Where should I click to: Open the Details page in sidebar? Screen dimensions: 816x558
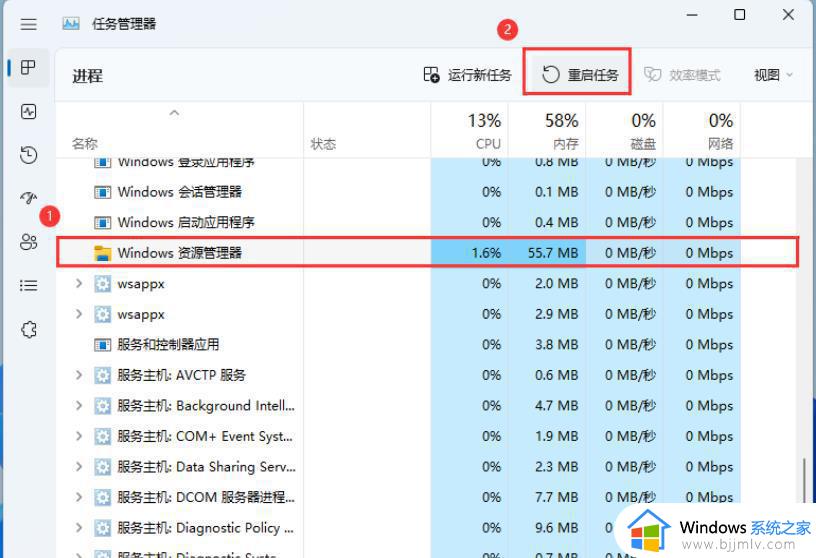pyautogui.click(x=29, y=285)
